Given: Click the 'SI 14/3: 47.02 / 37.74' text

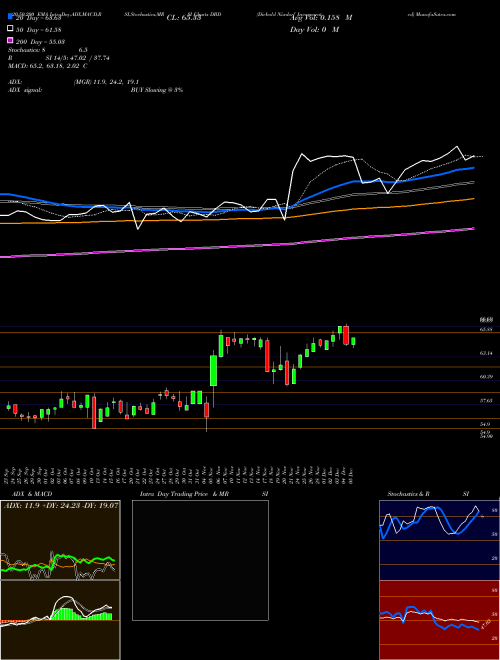Looking at the screenshot, I should click(x=77, y=58).
